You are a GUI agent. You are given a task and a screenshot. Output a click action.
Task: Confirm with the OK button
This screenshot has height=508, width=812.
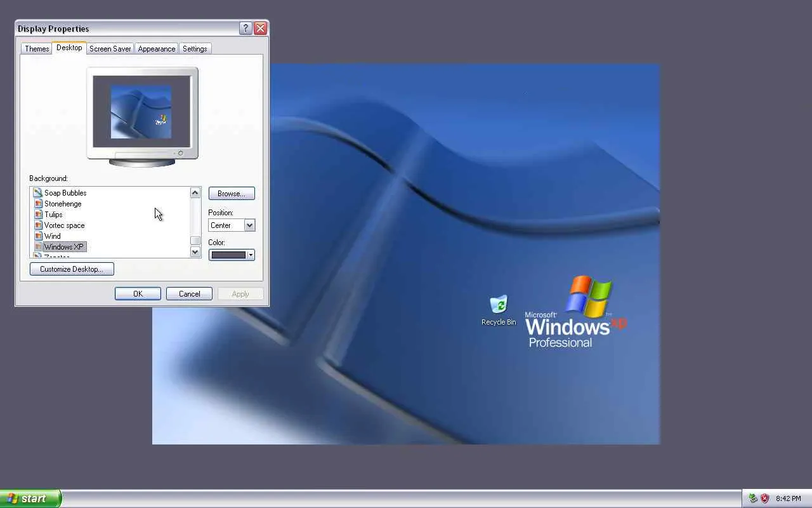[x=138, y=294]
